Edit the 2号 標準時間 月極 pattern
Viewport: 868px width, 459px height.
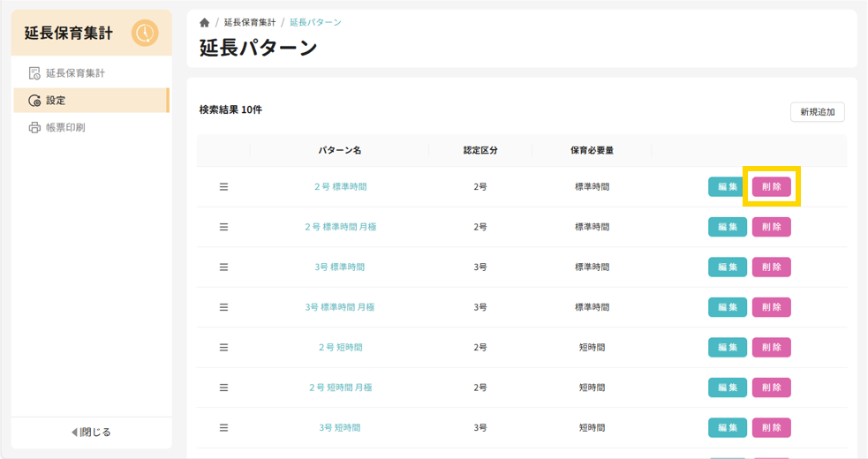tap(727, 227)
